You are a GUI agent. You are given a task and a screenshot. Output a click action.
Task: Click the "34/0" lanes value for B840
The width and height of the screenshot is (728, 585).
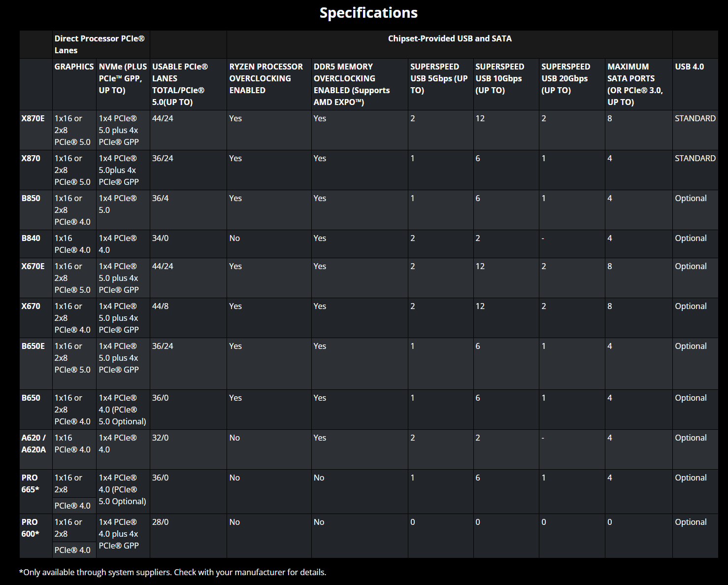[x=161, y=238]
